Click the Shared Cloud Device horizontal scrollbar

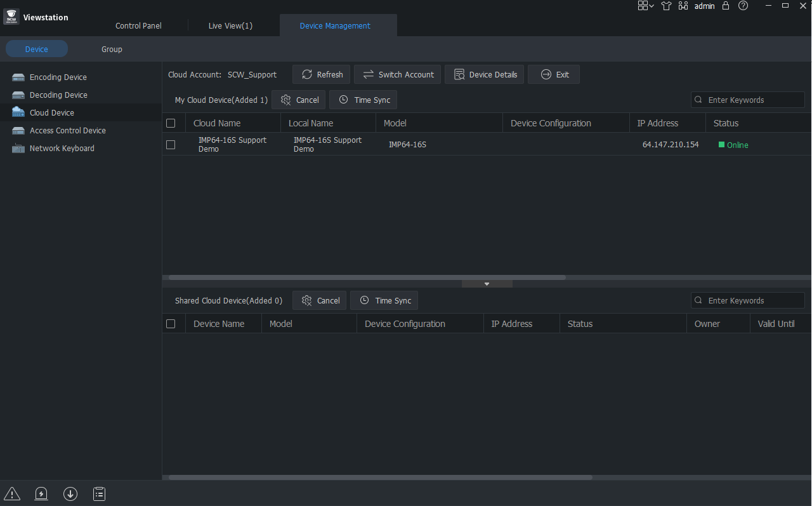coord(380,477)
